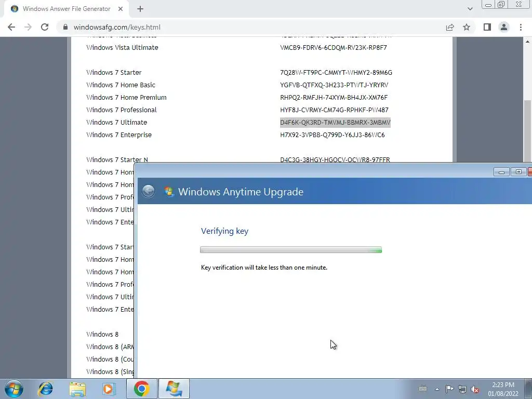The width and height of the screenshot is (532, 399).
Task: Click the Windows 7 Home Premium key RHPQ2
Action: 334,98
